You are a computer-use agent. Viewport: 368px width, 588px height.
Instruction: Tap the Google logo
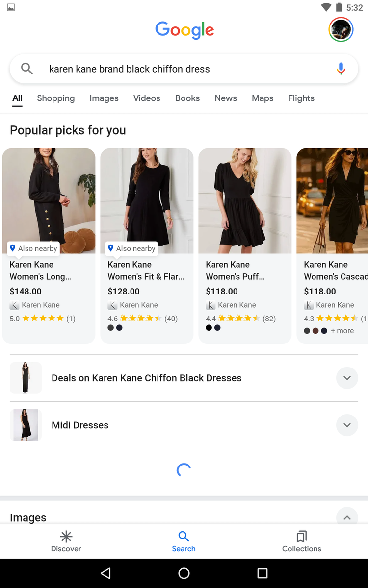point(184,30)
